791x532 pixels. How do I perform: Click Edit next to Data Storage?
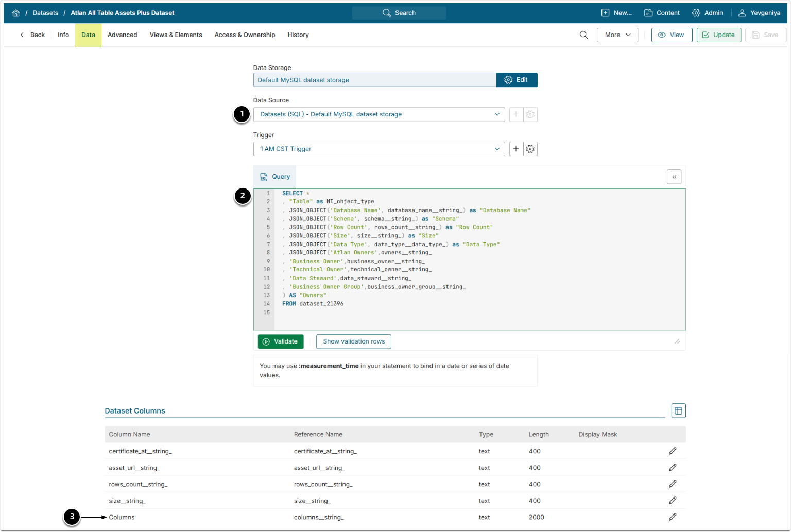(x=517, y=80)
